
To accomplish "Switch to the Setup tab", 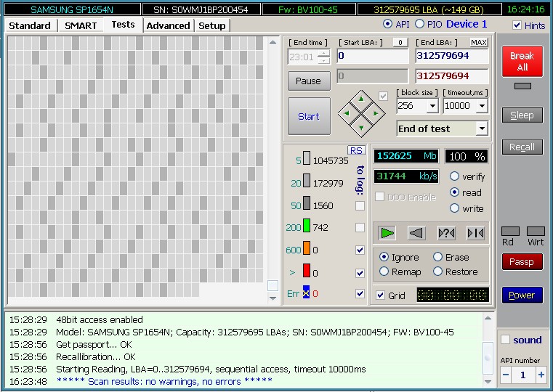I will (x=212, y=25).
